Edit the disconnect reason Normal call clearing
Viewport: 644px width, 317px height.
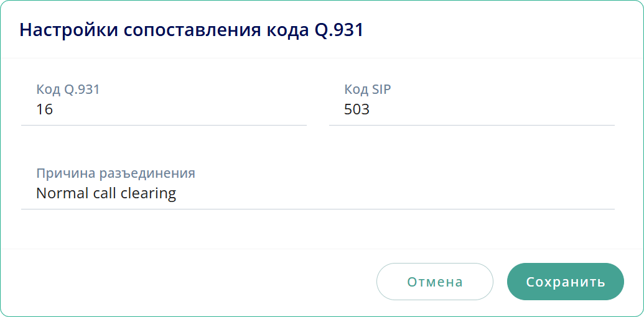point(317,193)
